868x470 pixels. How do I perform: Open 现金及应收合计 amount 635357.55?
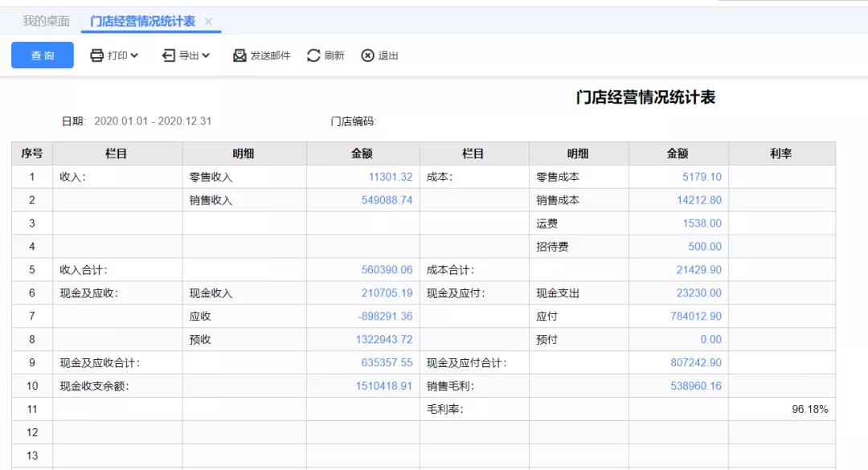(x=387, y=363)
